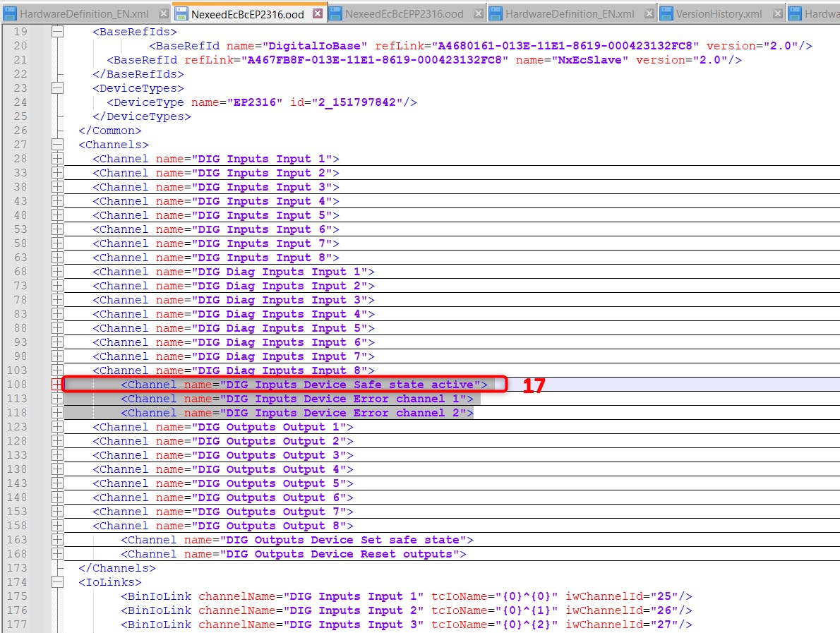Viewport: 840px width, 633px height.
Task: Expand the Device Reset outputs channel fold
Action: point(57,554)
